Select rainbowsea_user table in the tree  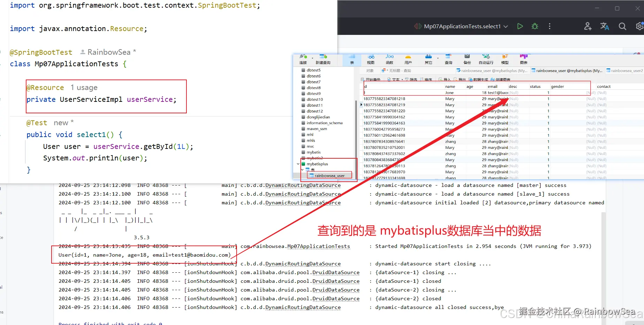tap(330, 176)
